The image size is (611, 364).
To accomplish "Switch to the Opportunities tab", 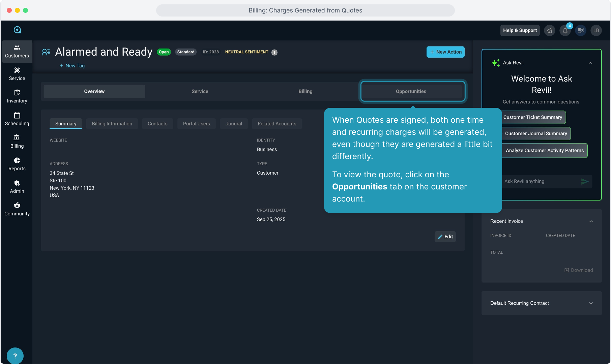I will click(x=411, y=91).
